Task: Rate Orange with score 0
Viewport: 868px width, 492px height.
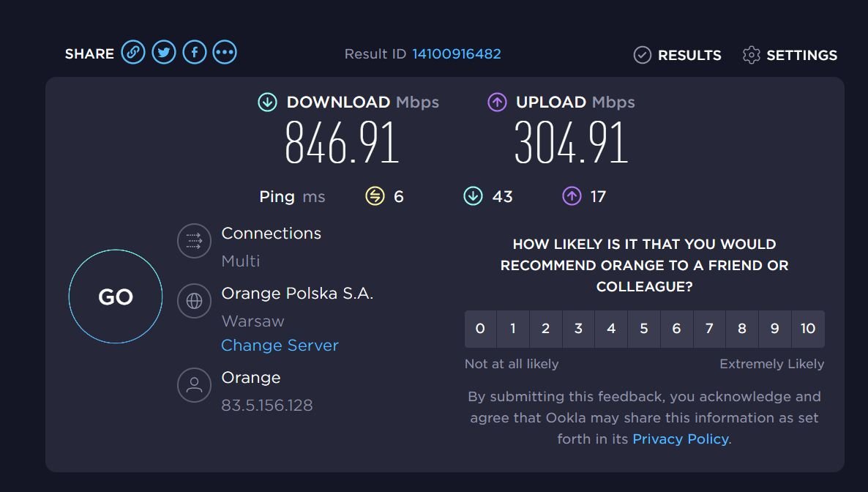Action: [x=481, y=329]
